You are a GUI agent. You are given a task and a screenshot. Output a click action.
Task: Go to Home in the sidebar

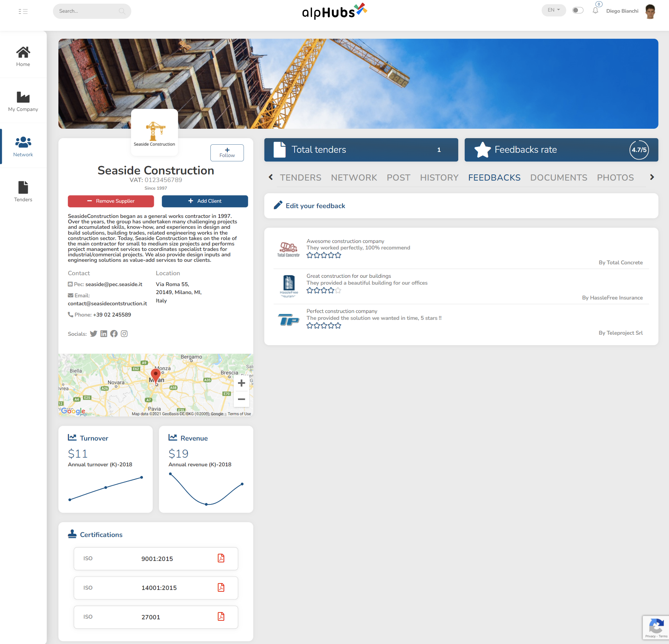23,56
